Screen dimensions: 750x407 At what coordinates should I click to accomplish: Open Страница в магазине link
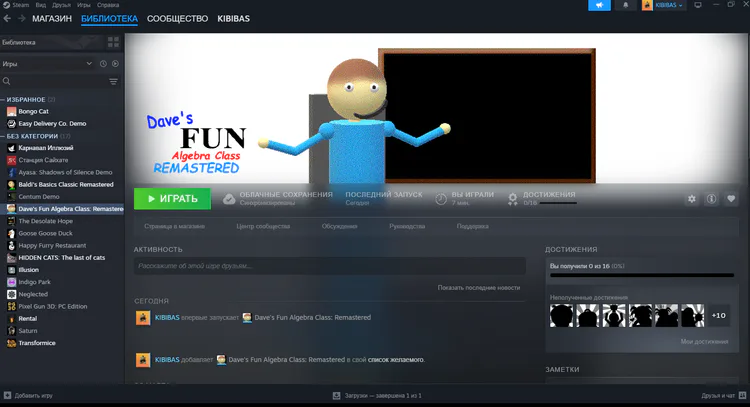(175, 226)
